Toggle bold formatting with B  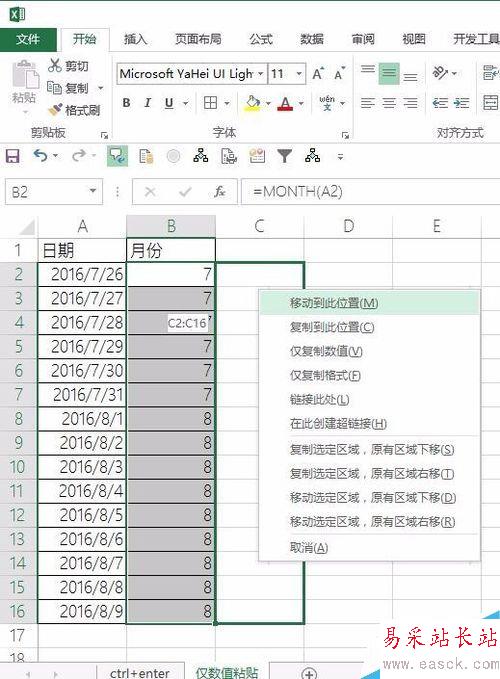(126, 103)
